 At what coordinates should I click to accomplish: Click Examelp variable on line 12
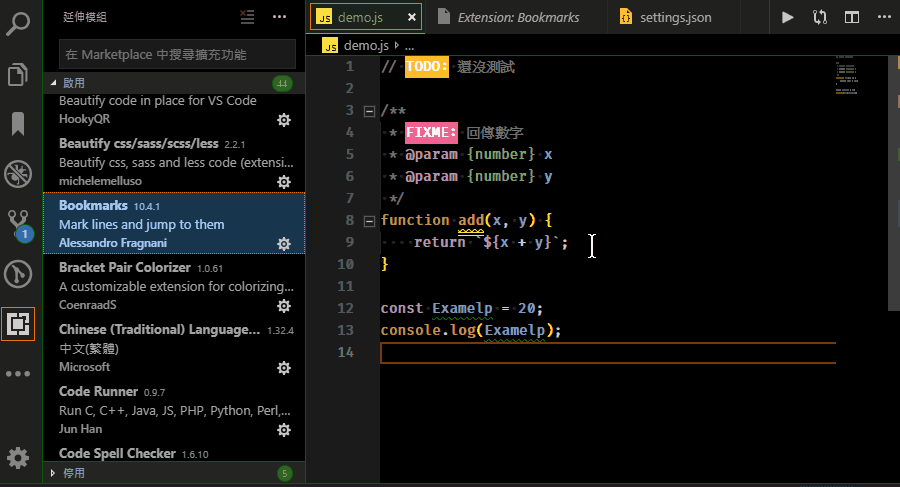tap(462, 308)
